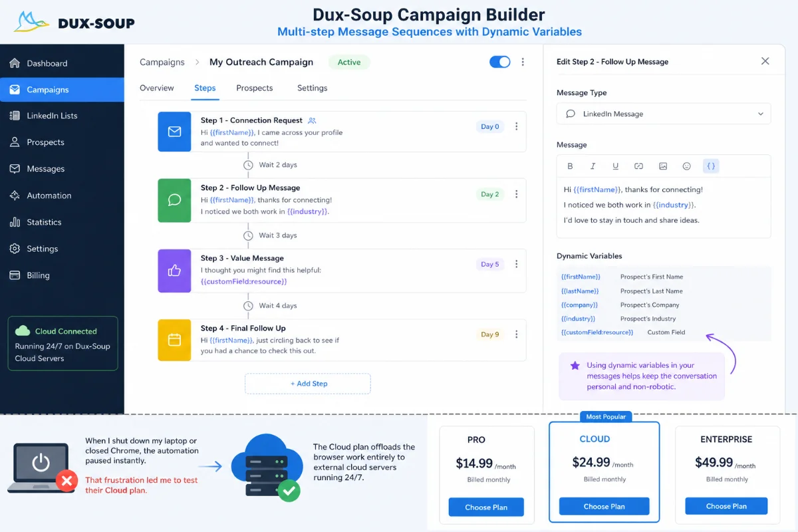
Task: Click the Wait 3 days delay
Action: 270,235
